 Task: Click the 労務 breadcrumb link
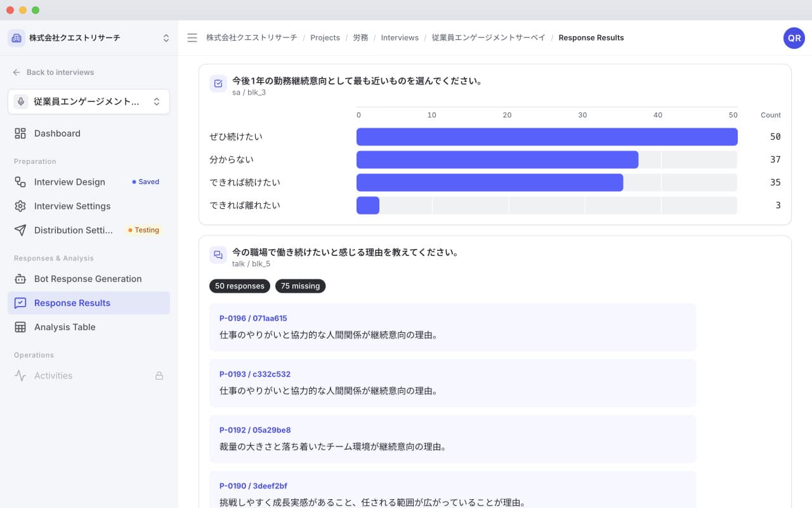[360, 38]
